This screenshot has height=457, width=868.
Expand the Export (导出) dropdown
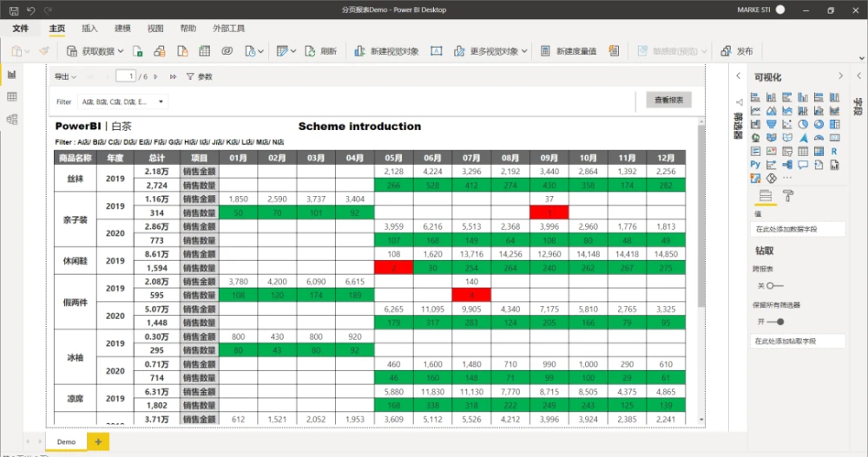65,76
